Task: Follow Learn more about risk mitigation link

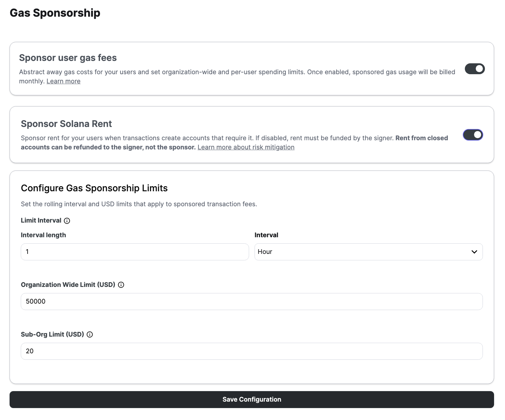Action: [x=246, y=147]
